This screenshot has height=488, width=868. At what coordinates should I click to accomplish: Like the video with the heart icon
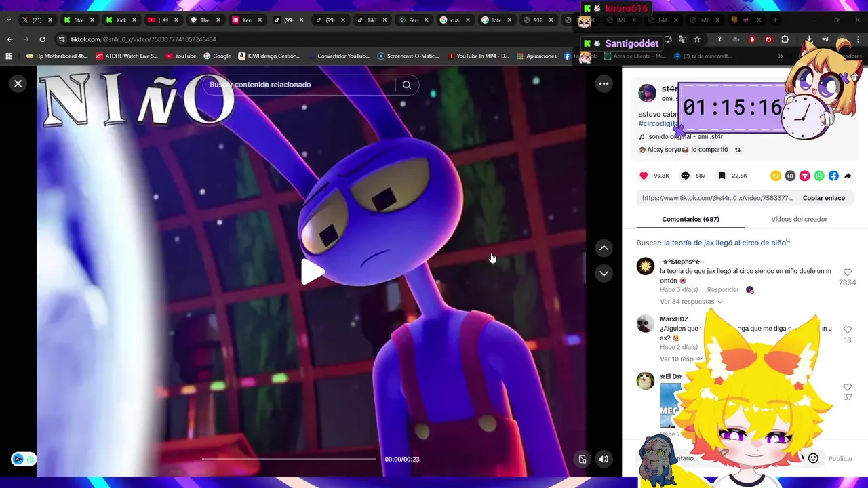click(x=644, y=176)
